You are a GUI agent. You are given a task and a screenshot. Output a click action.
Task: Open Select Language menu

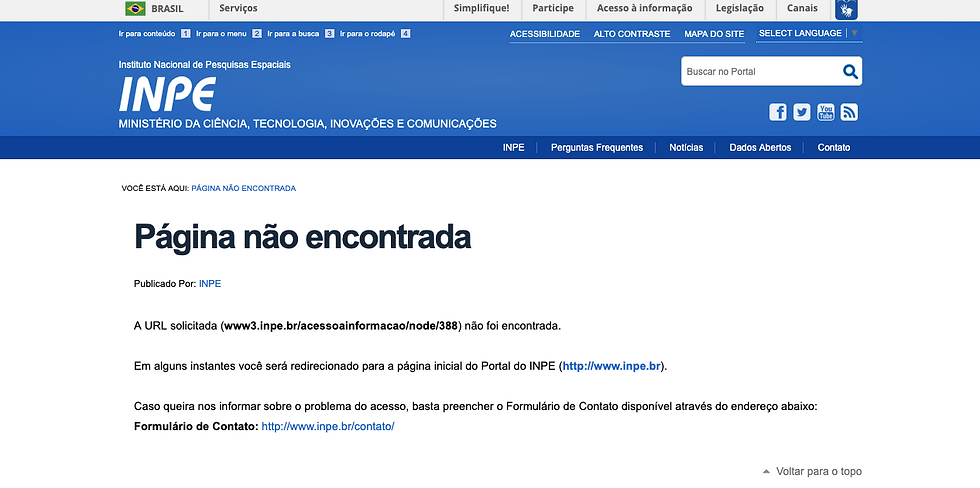pos(809,33)
